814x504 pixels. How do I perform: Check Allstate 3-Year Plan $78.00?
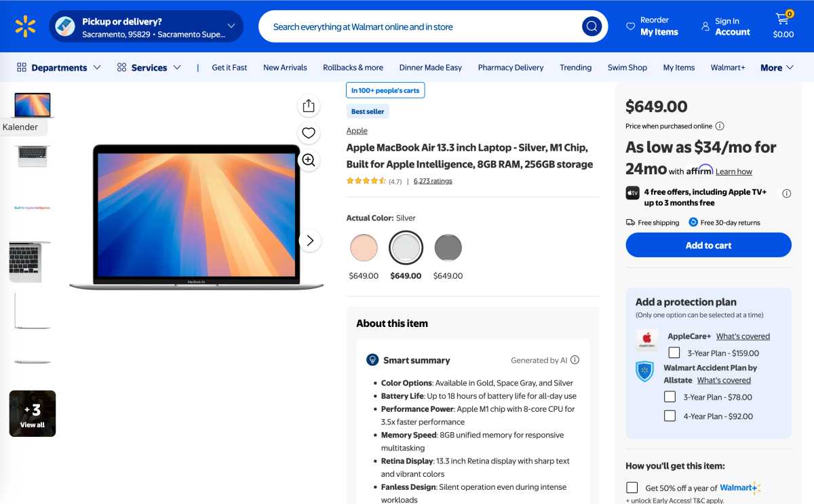click(x=670, y=397)
